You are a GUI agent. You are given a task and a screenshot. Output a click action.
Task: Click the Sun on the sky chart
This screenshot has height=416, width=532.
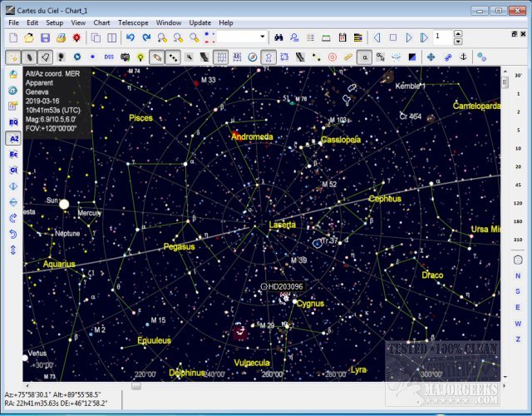[x=64, y=204]
